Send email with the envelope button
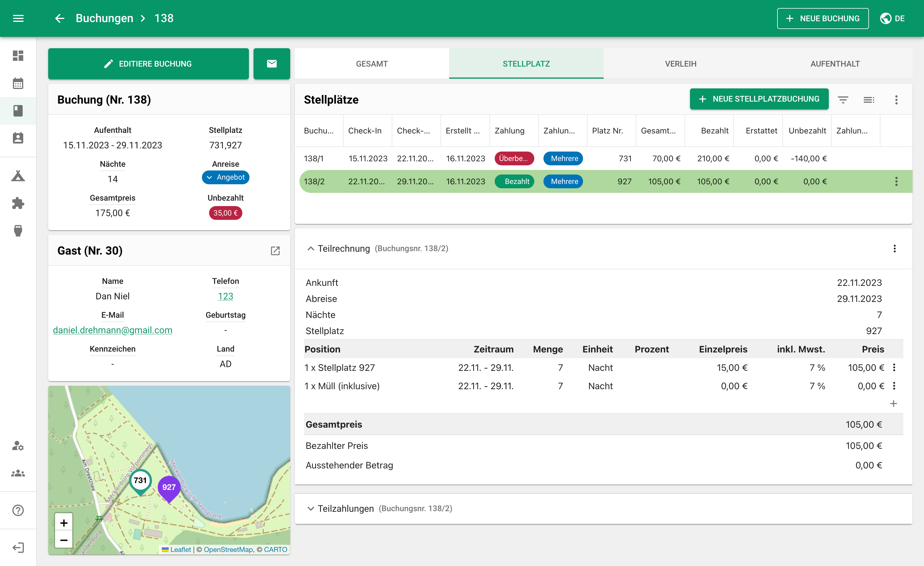924x566 pixels. pyautogui.click(x=272, y=64)
